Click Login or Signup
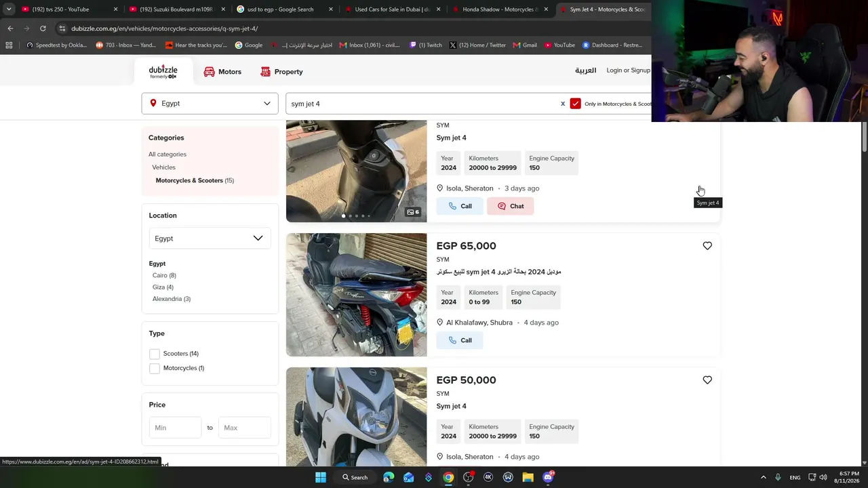The height and width of the screenshot is (488, 868). (628, 70)
